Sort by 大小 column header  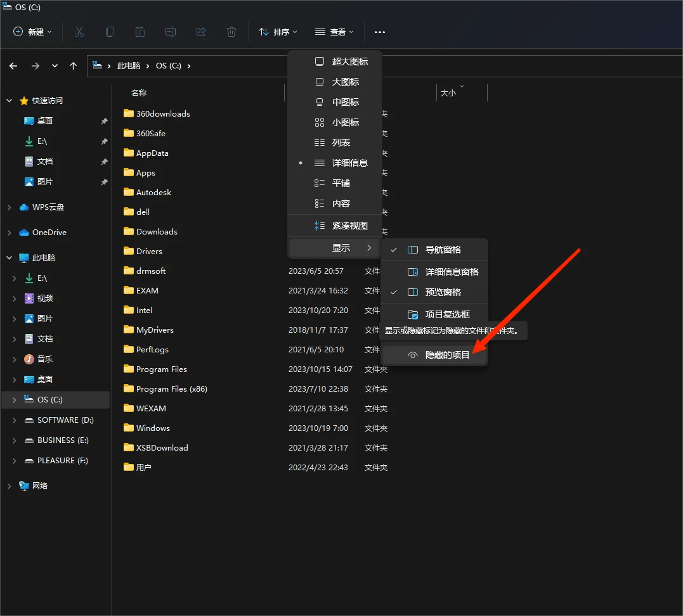tap(448, 93)
